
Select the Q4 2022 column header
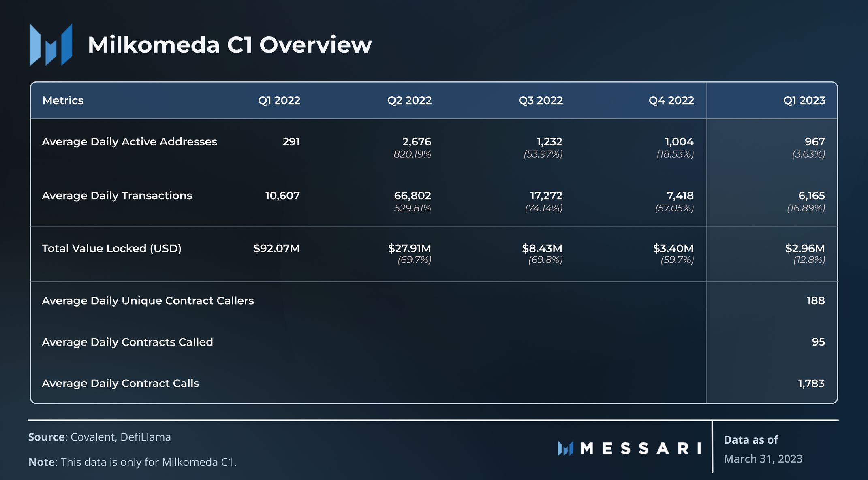(x=671, y=100)
